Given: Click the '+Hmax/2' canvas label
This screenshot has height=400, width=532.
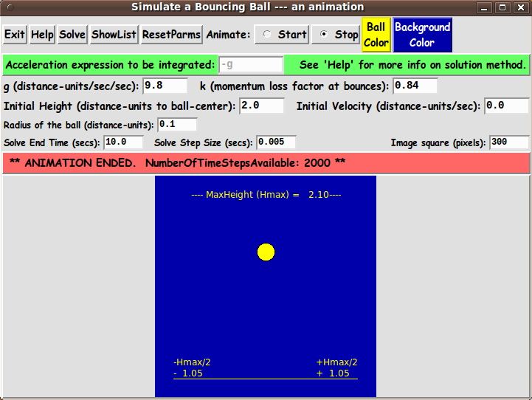Looking at the screenshot, I should pyautogui.click(x=336, y=362).
